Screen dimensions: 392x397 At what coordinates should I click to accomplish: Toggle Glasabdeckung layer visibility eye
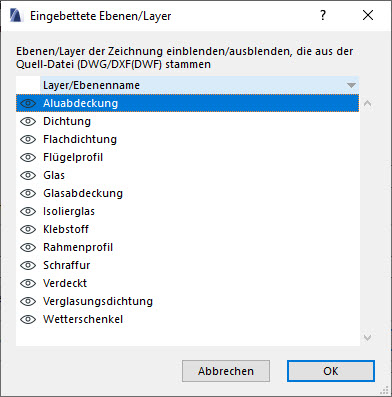pos(28,193)
